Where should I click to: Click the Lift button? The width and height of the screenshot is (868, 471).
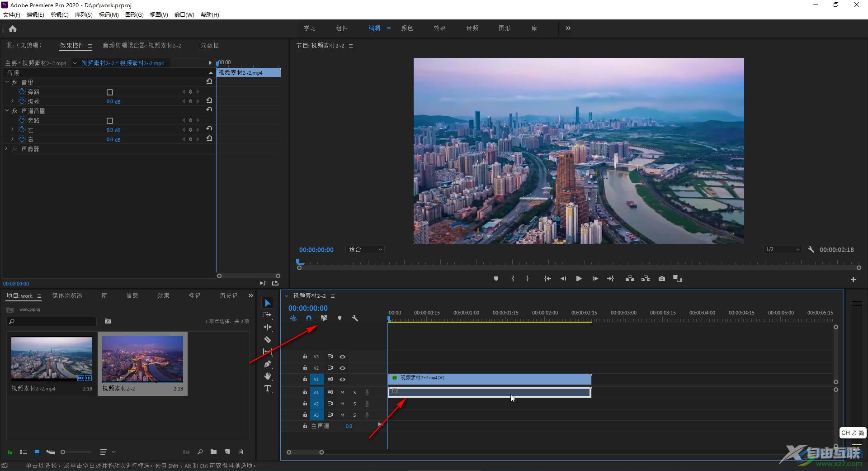(630, 279)
